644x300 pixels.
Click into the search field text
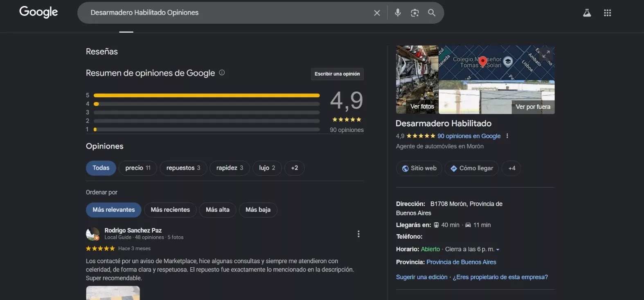coord(144,13)
